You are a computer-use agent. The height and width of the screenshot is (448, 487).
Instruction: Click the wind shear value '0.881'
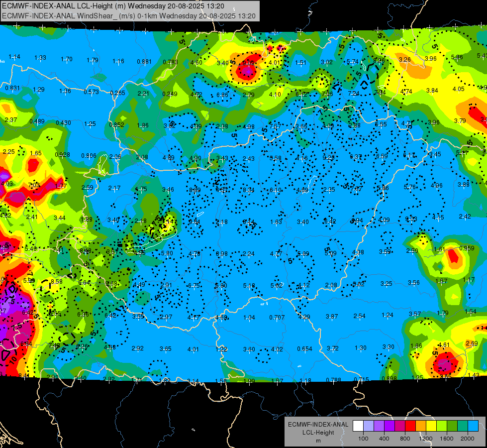pos(144,62)
